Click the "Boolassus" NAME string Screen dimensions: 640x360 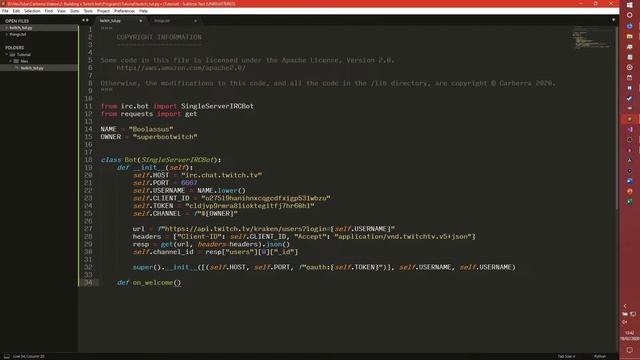[151, 129]
